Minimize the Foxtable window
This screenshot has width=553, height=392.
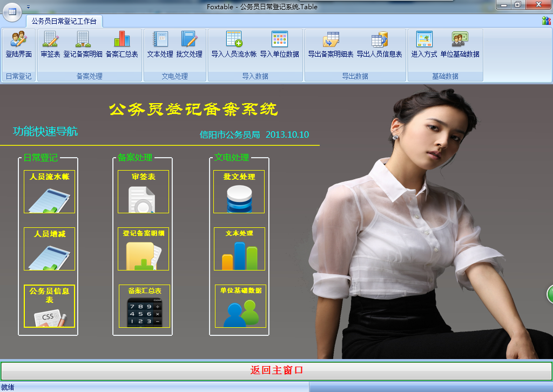point(504,5)
